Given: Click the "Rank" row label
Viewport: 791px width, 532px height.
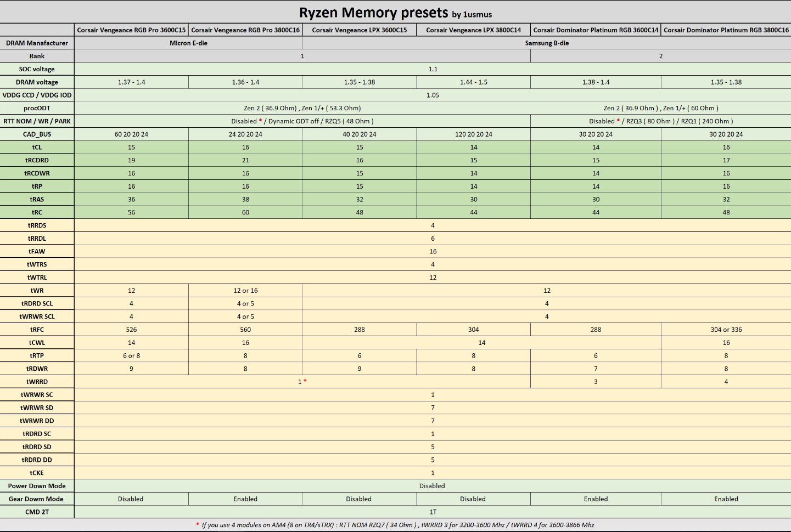Looking at the screenshot, I should [37, 56].
